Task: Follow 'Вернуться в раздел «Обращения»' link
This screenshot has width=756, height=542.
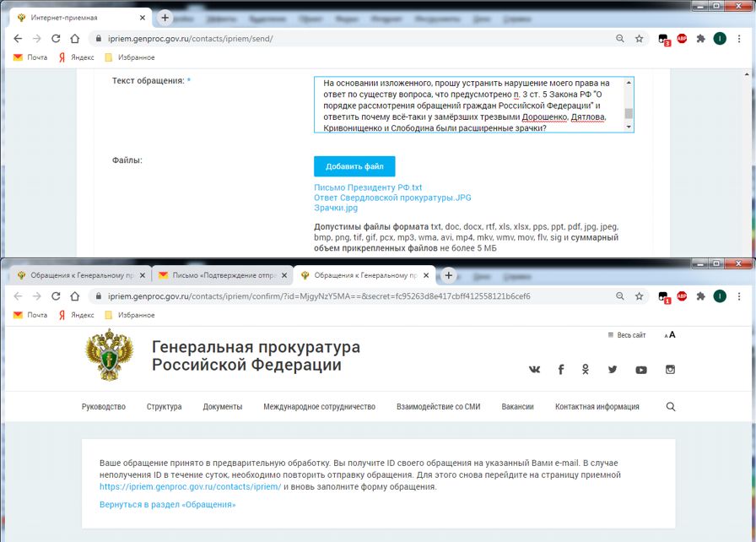Action: [167, 504]
